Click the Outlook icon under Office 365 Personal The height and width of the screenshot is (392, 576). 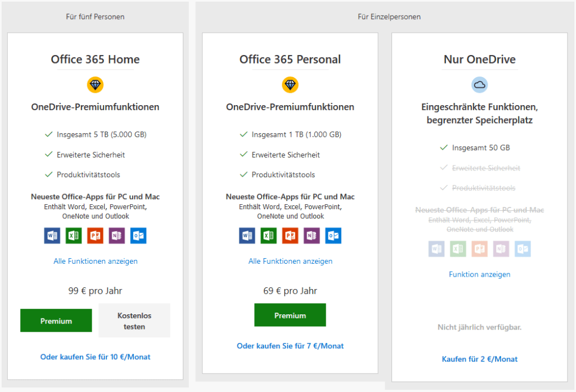(333, 236)
